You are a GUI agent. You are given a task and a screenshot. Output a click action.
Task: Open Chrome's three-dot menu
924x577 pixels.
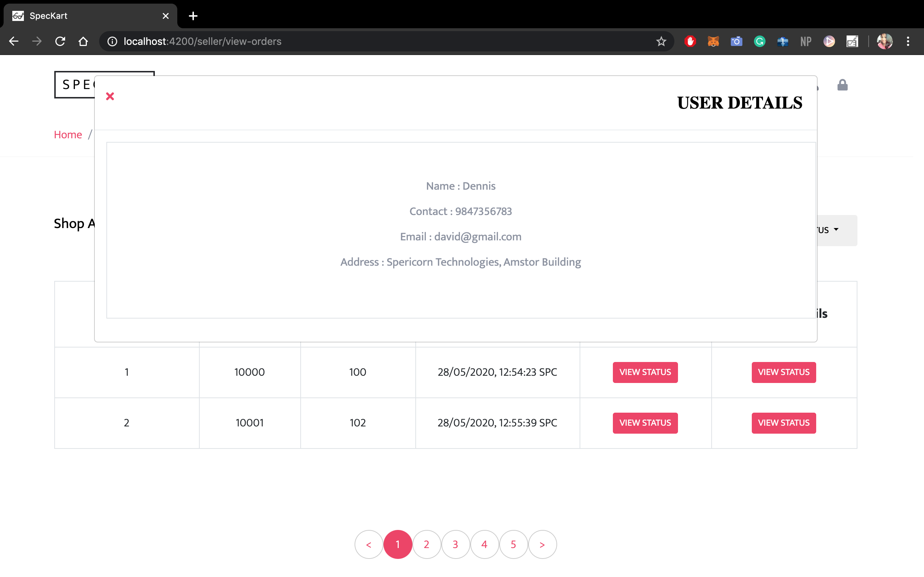point(908,41)
